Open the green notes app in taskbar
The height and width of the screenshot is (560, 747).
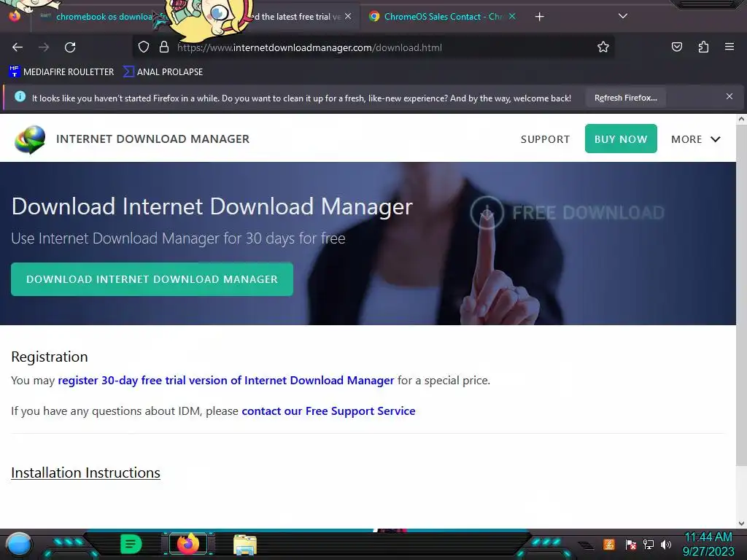[x=131, y=544]
